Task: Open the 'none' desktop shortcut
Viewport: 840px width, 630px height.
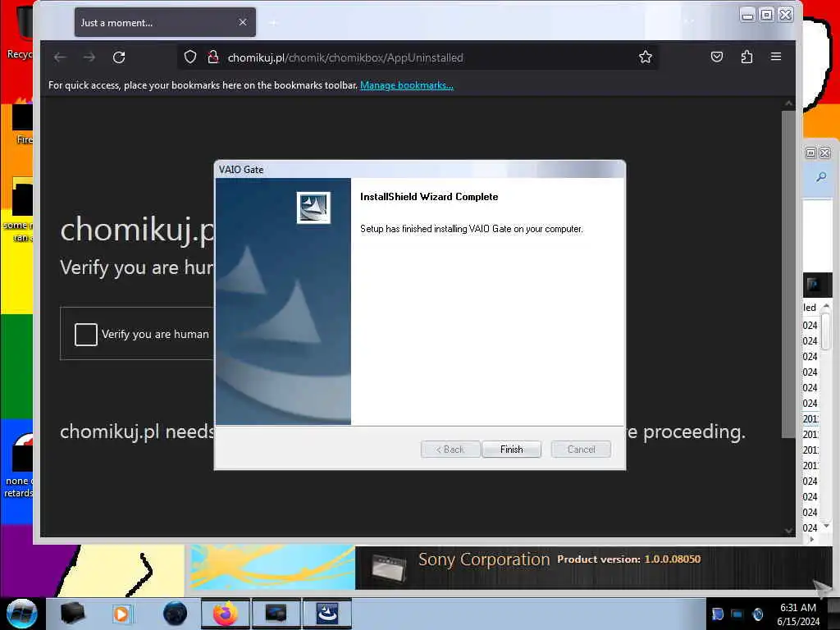Action: click(x=19, y=466)
